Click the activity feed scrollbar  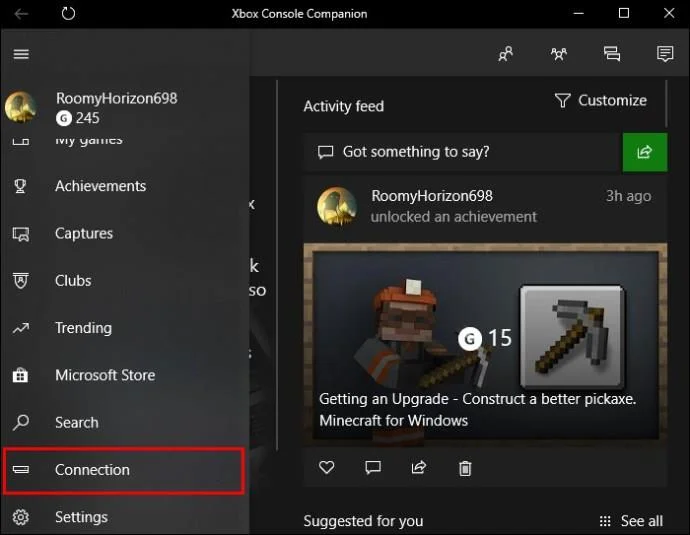pos(667,104)
